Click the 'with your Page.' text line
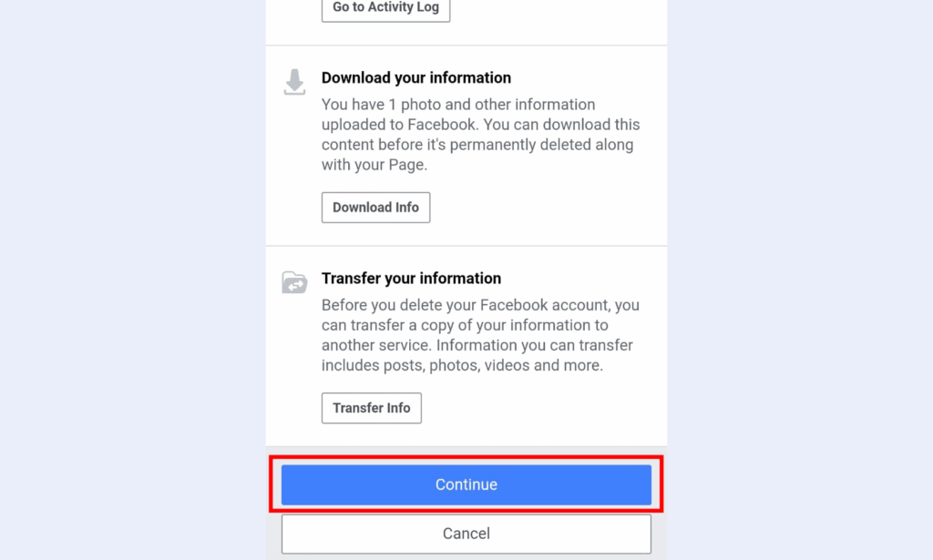This screenshot has height=560, width=933. click(x=374, y=165)
